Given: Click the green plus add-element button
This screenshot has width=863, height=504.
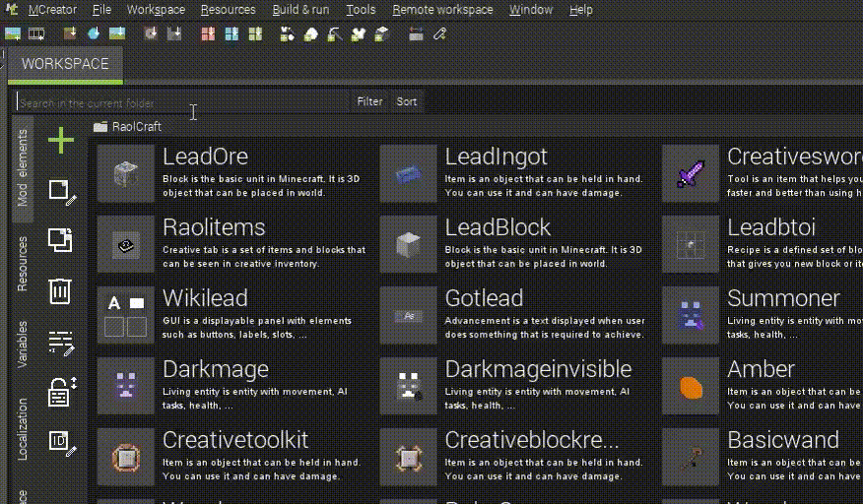Looking at the screenshot, I should click(x=61, y=141).
